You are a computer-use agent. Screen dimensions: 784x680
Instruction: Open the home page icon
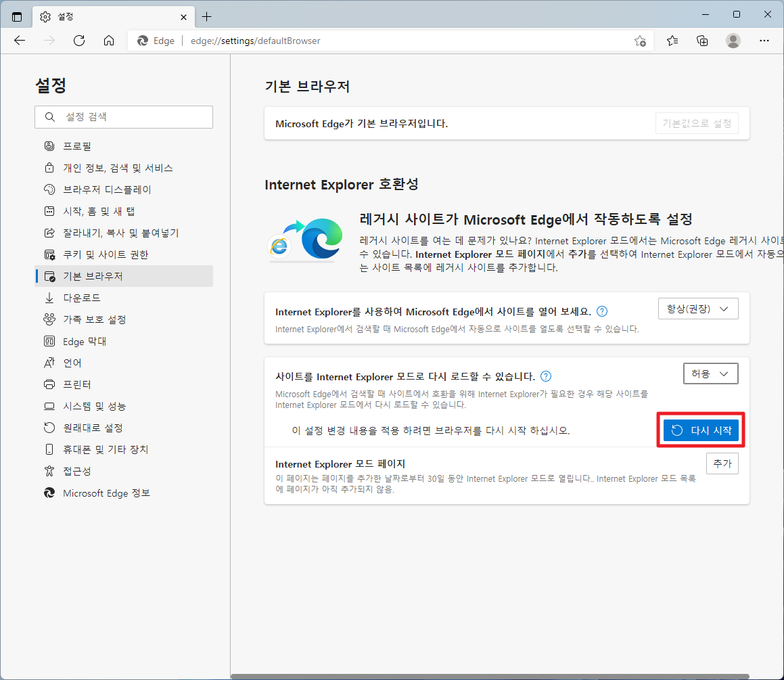tap(108, 41)
